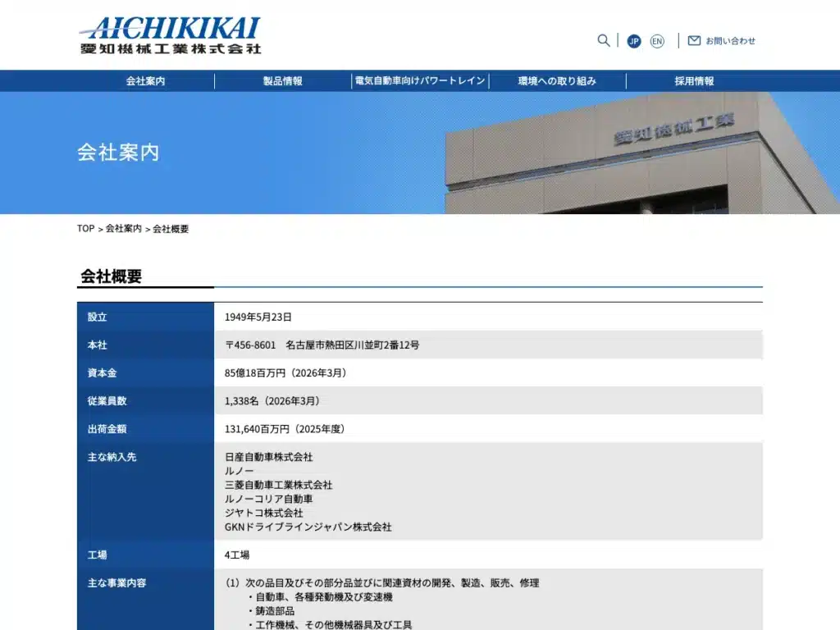Viewport: 840px width, 630px height.
Task: Select value 85億18百万円（2026年3月）
Action: tap(287, 373)
